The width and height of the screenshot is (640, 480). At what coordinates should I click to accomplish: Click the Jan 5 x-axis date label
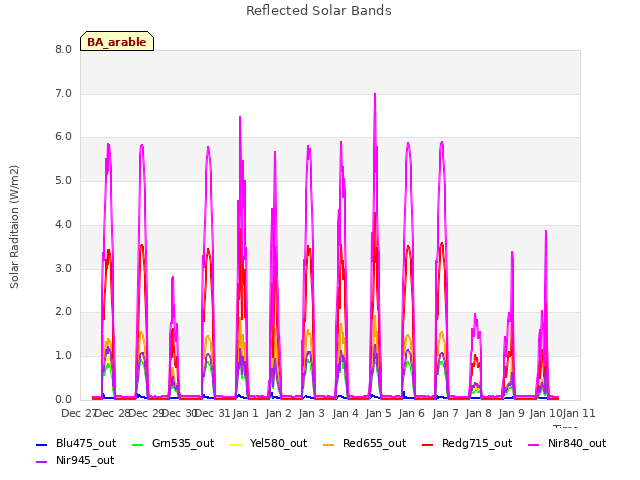pyautogui.click(x=378, y=413)
